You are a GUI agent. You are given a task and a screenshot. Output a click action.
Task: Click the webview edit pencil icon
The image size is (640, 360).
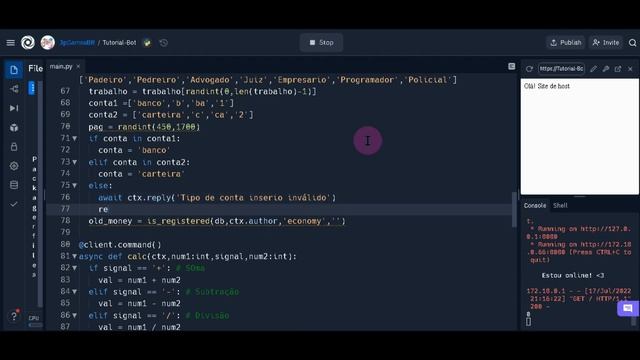(x=593, y=69)
